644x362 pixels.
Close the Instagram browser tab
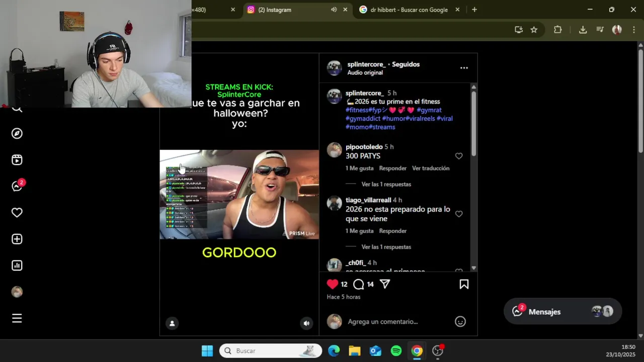(345, 10)
